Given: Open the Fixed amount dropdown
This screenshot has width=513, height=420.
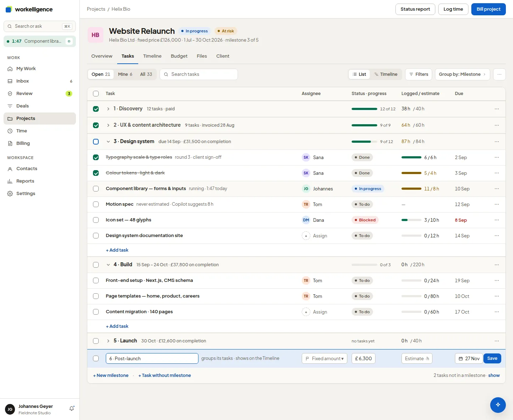Looking at the screenshot, I should tap(325, 358).
